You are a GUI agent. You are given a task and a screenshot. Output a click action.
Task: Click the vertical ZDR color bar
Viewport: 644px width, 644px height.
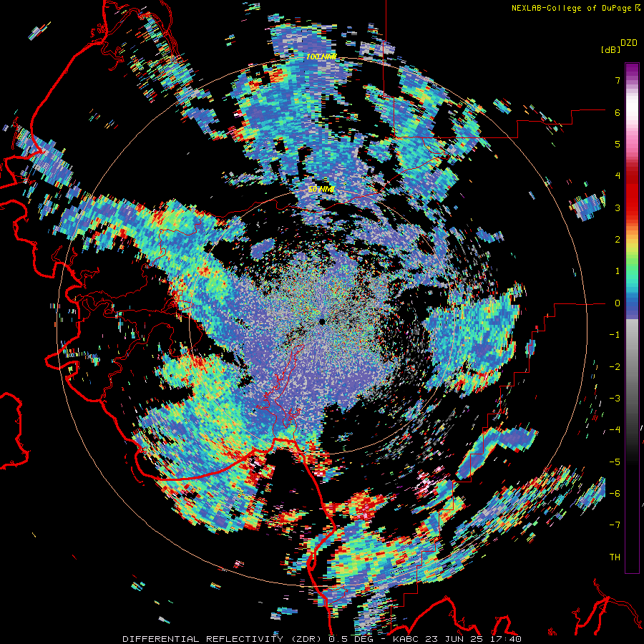click(632, 318)
